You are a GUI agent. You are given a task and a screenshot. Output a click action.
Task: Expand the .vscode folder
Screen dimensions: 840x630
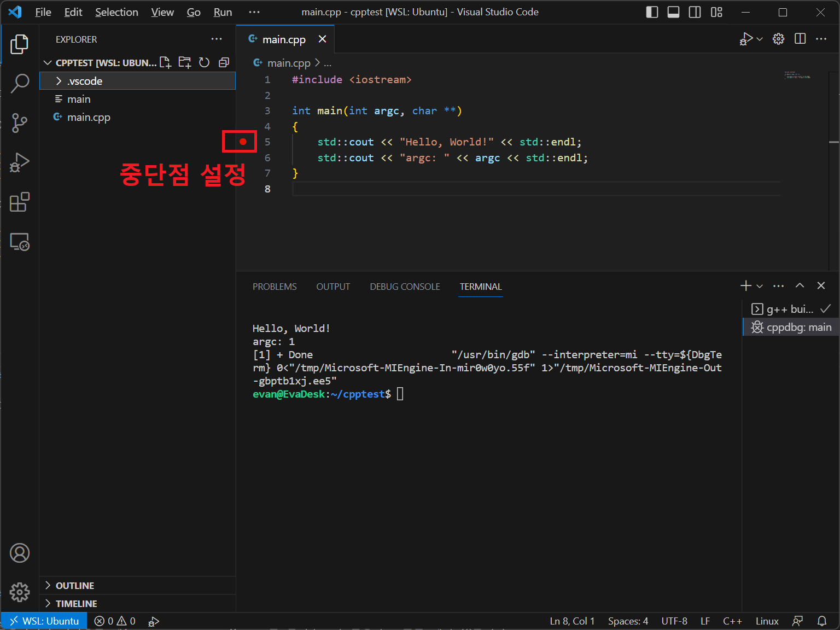(85, 81)
